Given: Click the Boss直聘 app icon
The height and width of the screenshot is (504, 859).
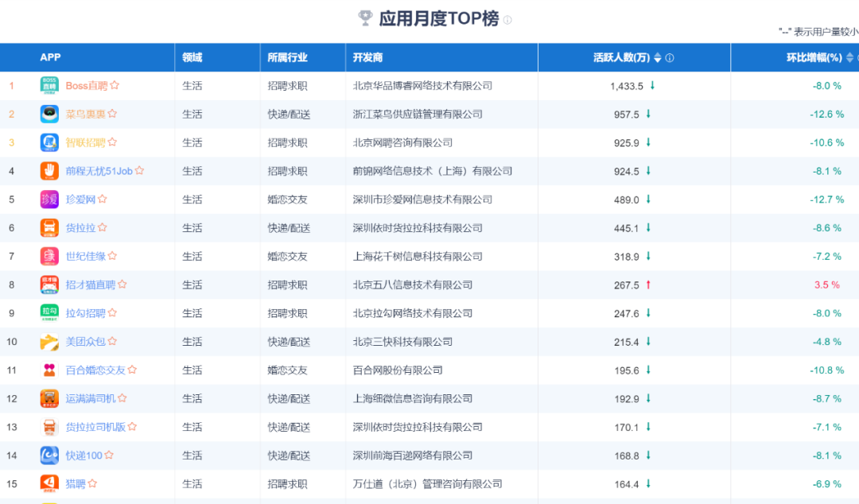Looking at the screenshot, I should (49, 86).
